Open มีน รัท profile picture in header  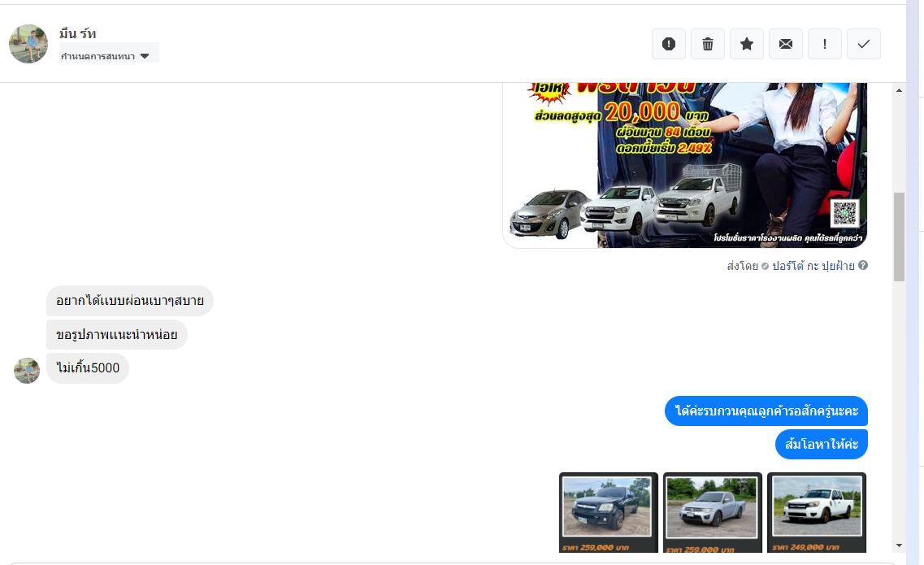pos(28,44)
